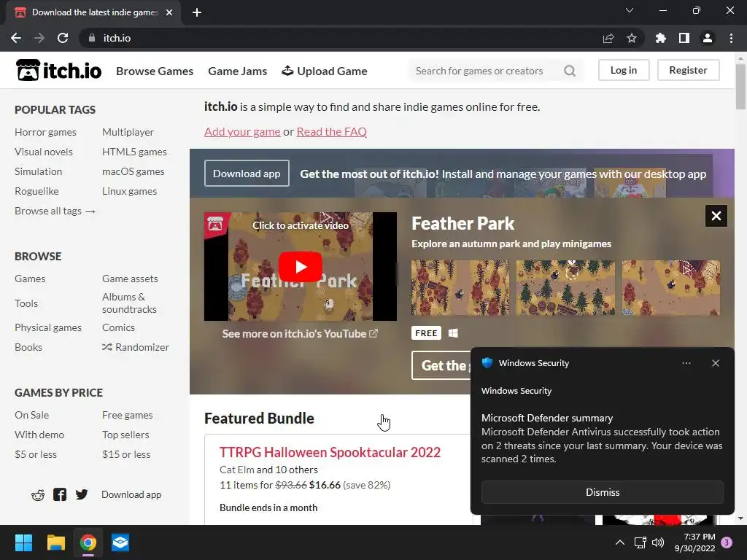The height and width of the screenshot is (560, 747).
Task: Open the Browse Games menu
Action: tap(155, 71)
